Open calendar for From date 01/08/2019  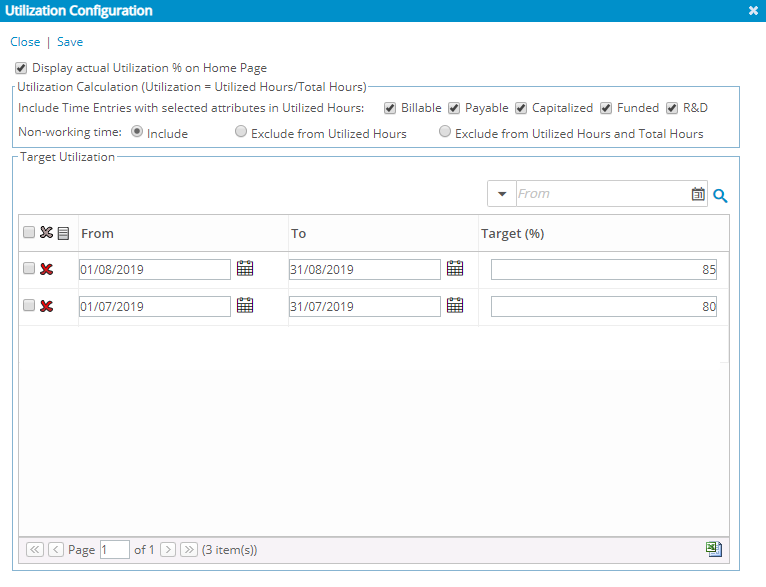click(x=245, y=268)
